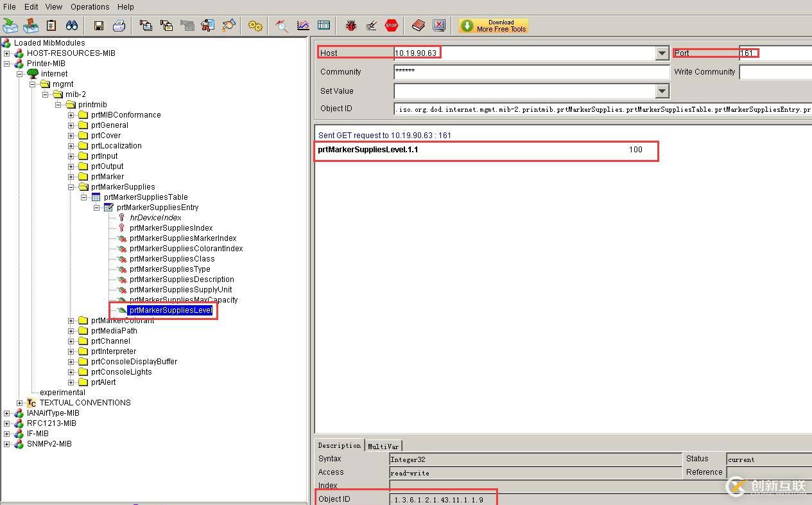Click Download More Free Tools button
Screen dimensions: 812x505
tap(493, 26)
